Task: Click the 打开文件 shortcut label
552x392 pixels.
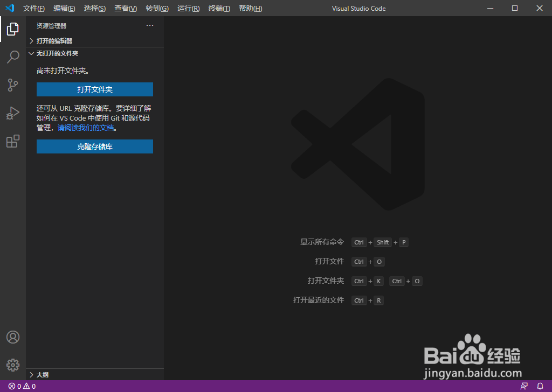Action: 329,261
